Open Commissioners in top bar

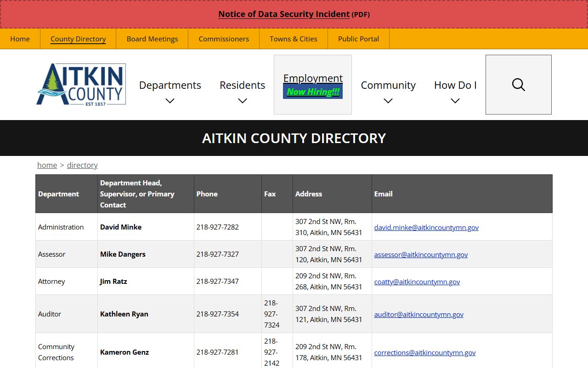224,39
